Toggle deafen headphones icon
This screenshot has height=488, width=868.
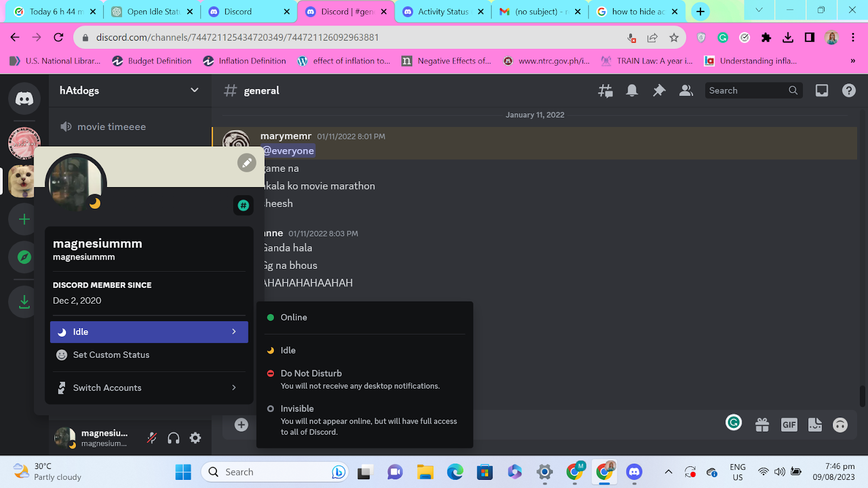click(174, 438)
